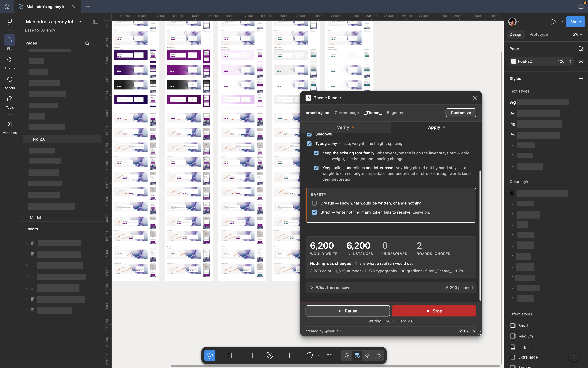Add a new page with plus icon
This screenshot has height=368, width=588.
pos(97,43)
